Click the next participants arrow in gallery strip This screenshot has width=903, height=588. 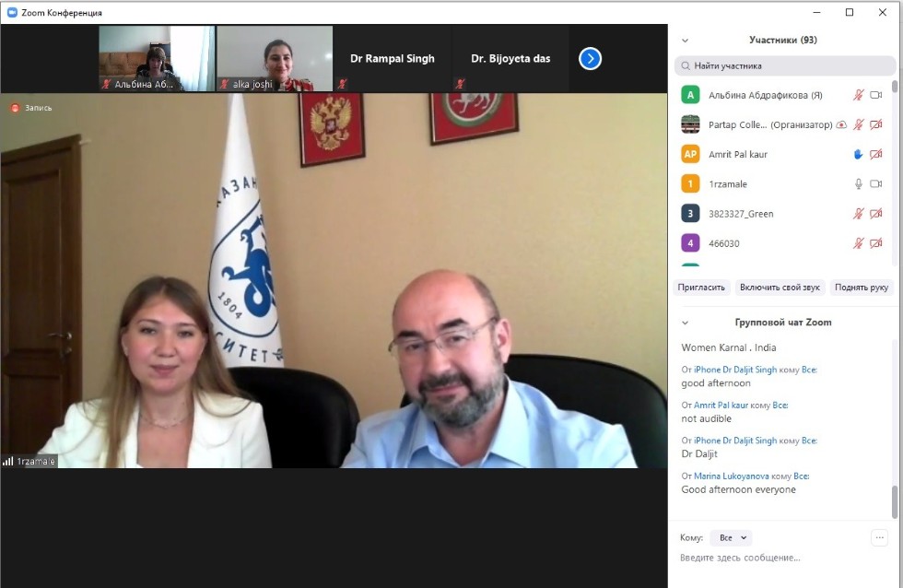[x=590, y=59]
